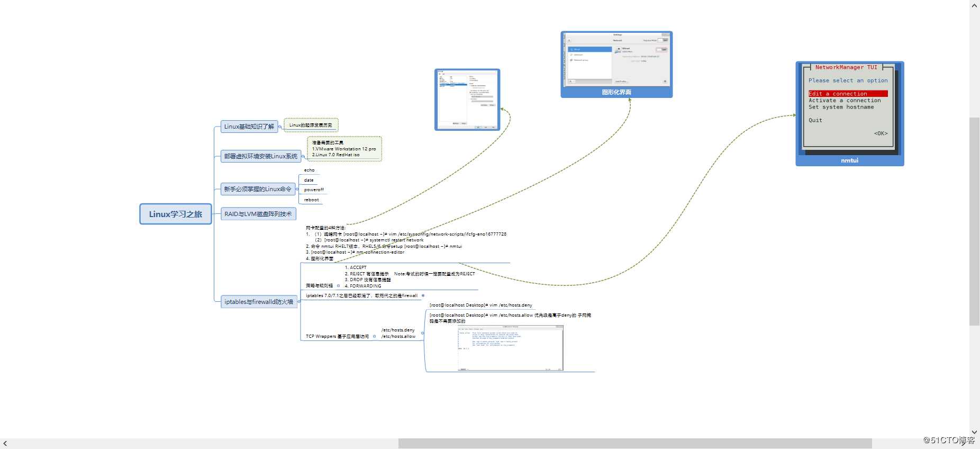Click the /etc/hosts.allow subtopic text
The image size is (980, 449).
pyautogui.click(x=398, y=336)
